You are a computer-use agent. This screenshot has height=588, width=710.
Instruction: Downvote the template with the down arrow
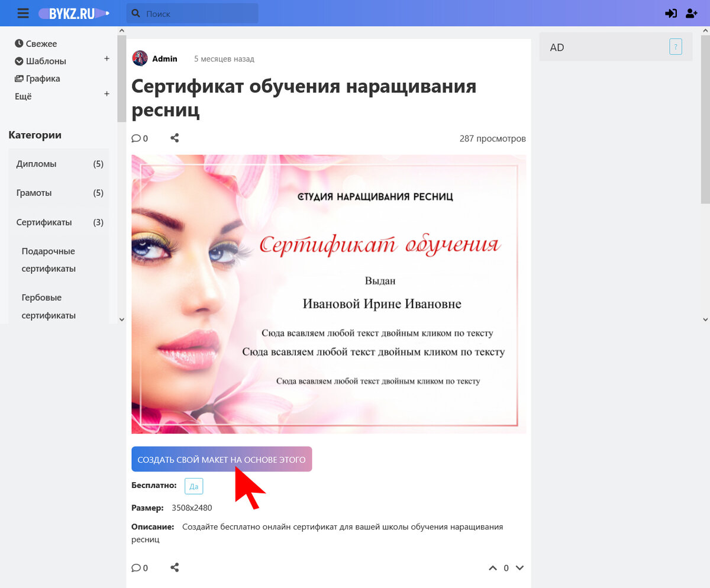[519, 567]
